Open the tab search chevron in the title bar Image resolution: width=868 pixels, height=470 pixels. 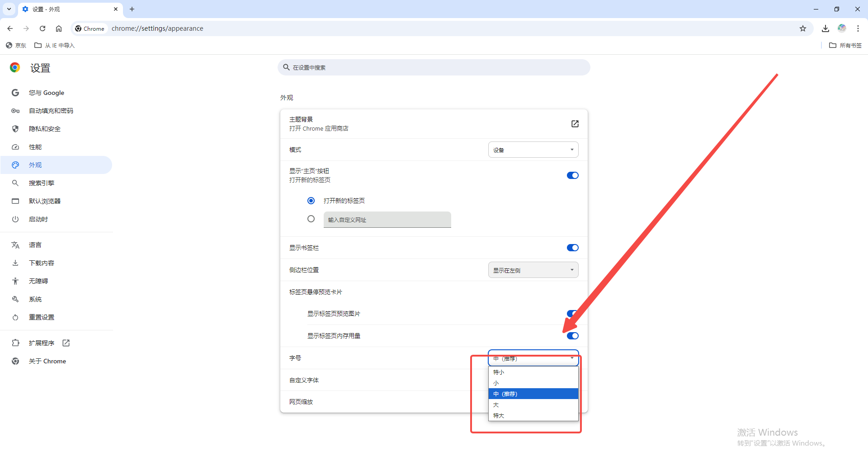pos(9,9)
